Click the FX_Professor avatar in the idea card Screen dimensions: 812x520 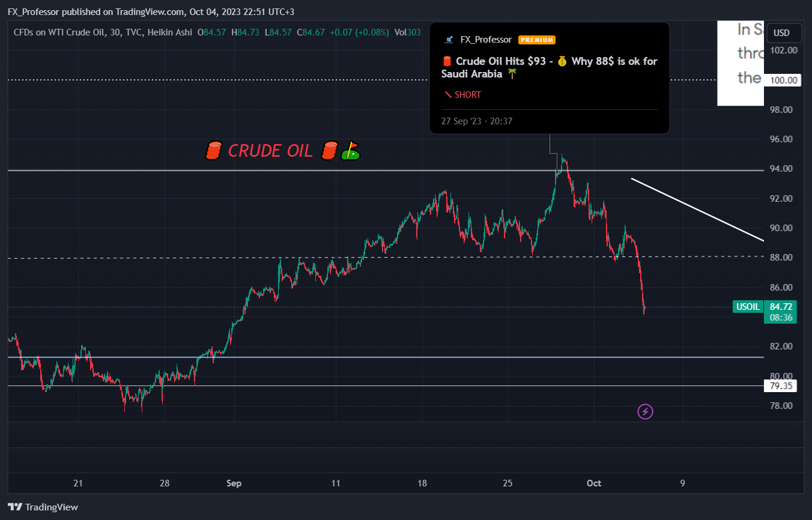click(448, 40)
